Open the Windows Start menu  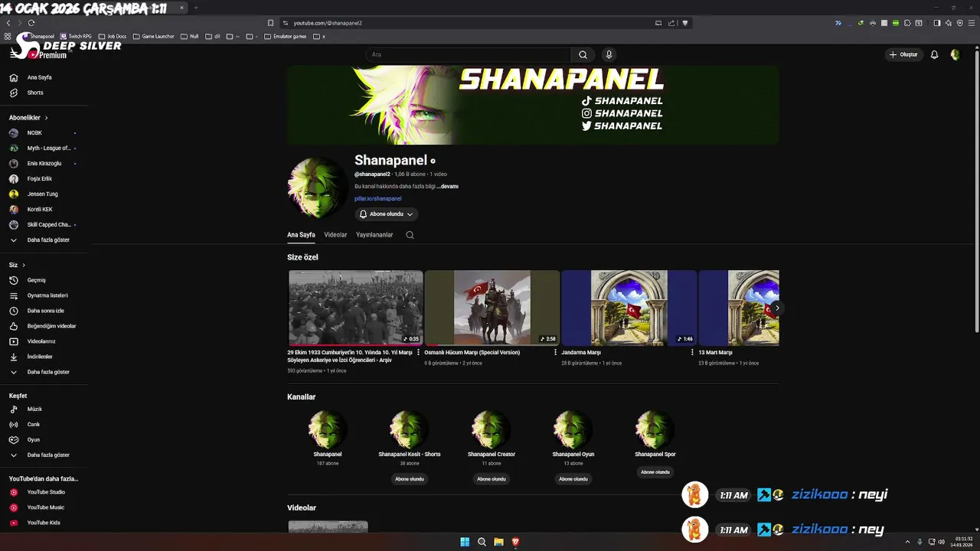pyautogui.click(x=465, y=542)
